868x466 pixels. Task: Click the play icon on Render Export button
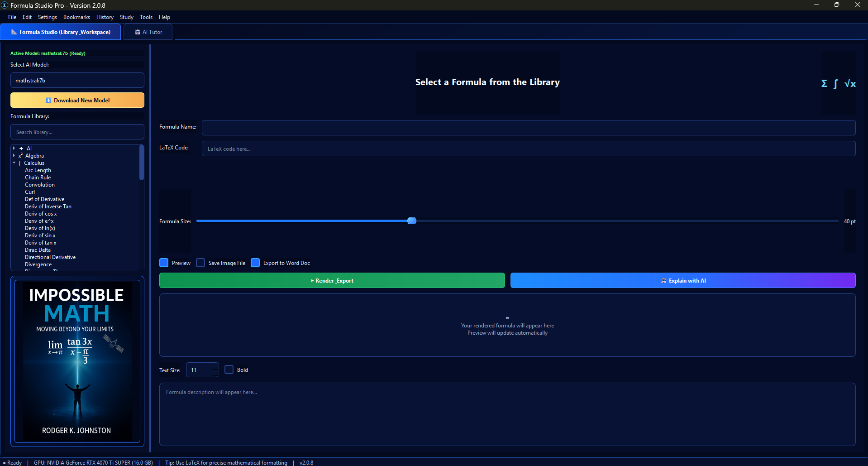click(x=313, y=281)
